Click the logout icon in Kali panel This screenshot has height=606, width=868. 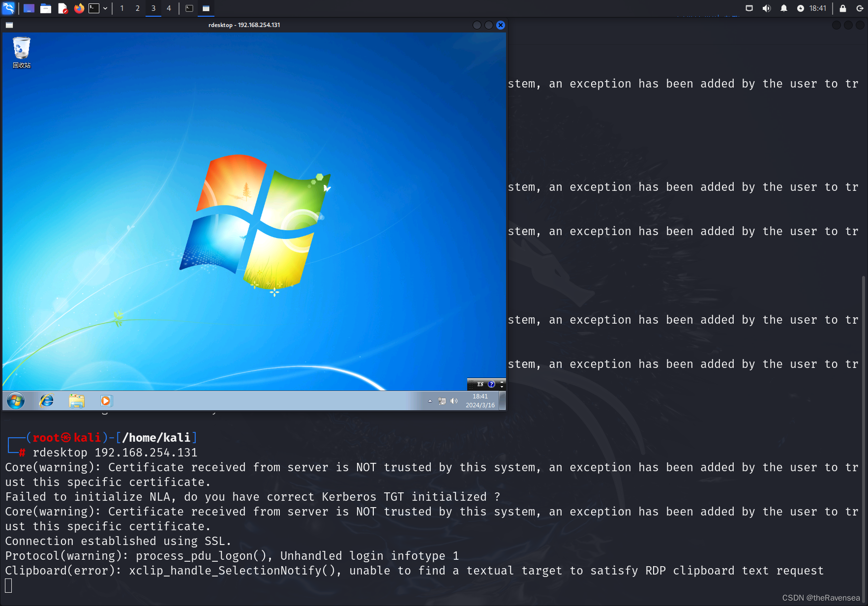860,8
